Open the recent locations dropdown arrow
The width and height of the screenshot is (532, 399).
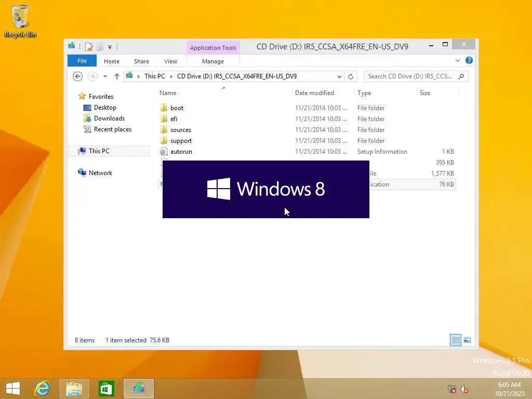pyautogui.click(x=105, y=76)
